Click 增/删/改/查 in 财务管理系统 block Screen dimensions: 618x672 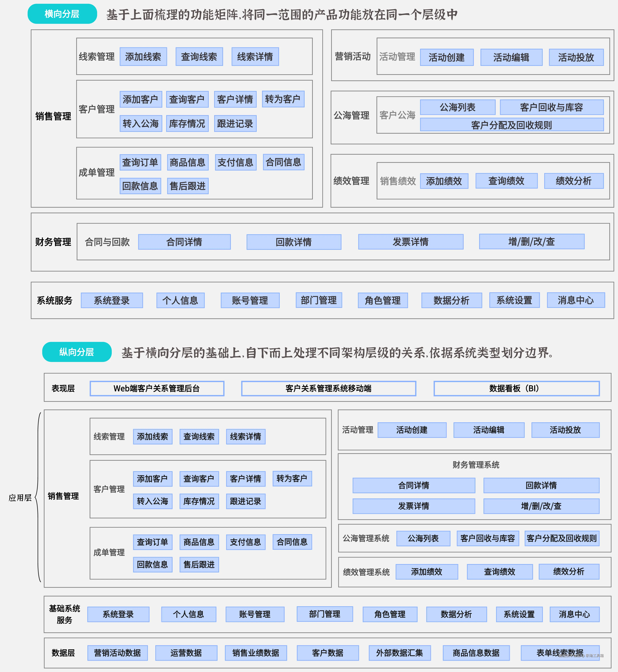(541, 506)
